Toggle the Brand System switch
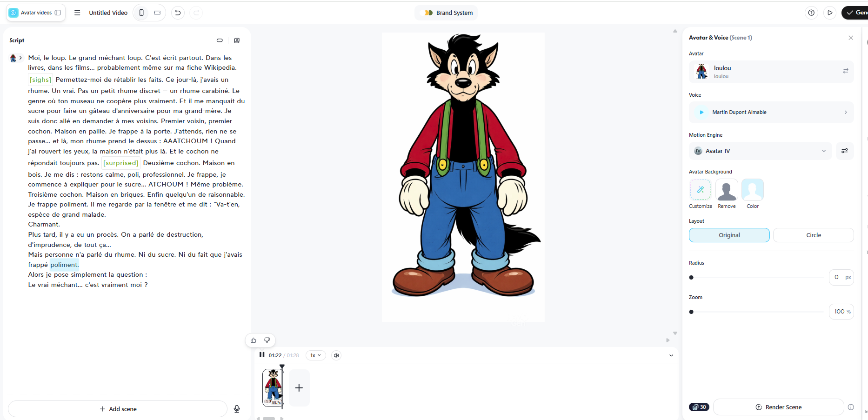868x420 pixels. tap(428, 13)
